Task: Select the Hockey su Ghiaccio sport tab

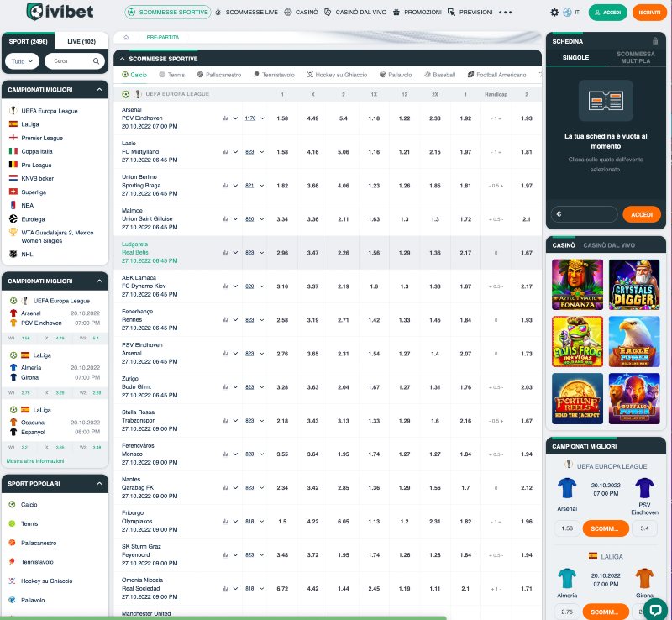Action: [x=337, y=75]
